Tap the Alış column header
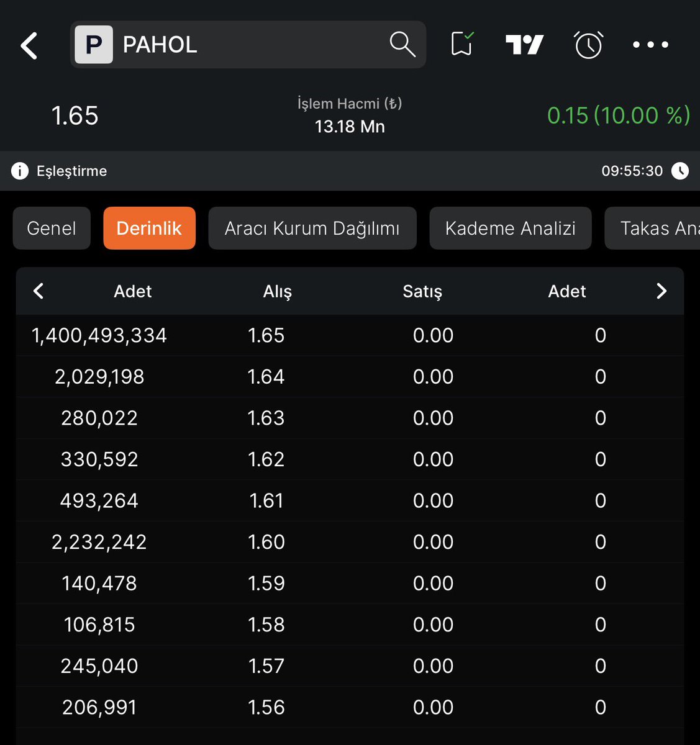This screenshot has width=700, height=745. coord(278,291)
